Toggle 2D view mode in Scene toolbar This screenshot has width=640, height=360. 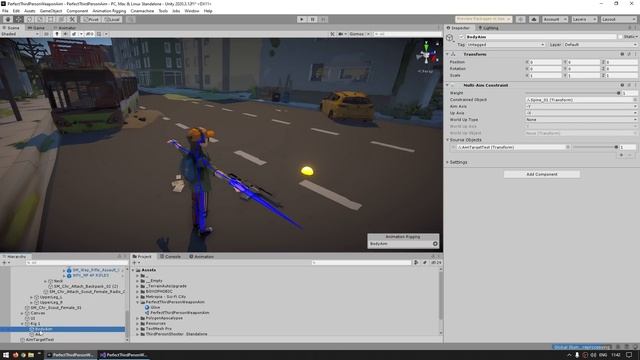[46, 34]
